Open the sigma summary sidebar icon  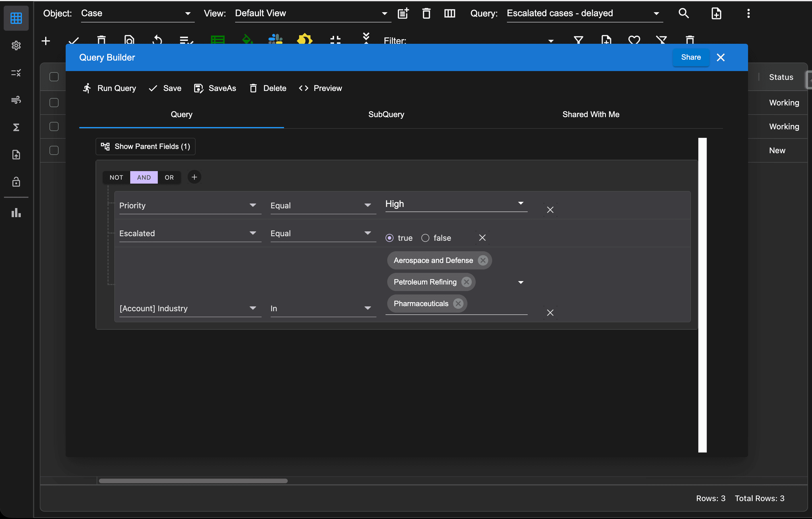coord(16,127)
